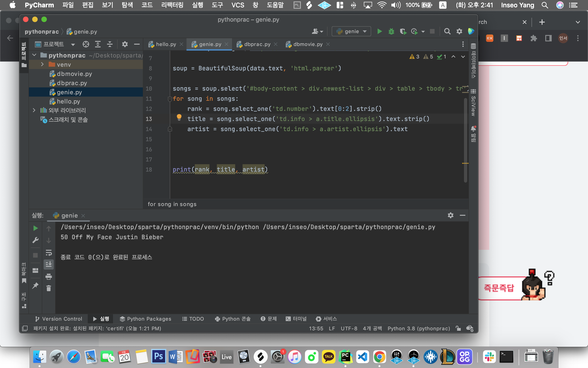Image resolution: width=588 pixels, height=368 pixels.
Task: Open run panel settings gear
Action: (x=450, y=216)
